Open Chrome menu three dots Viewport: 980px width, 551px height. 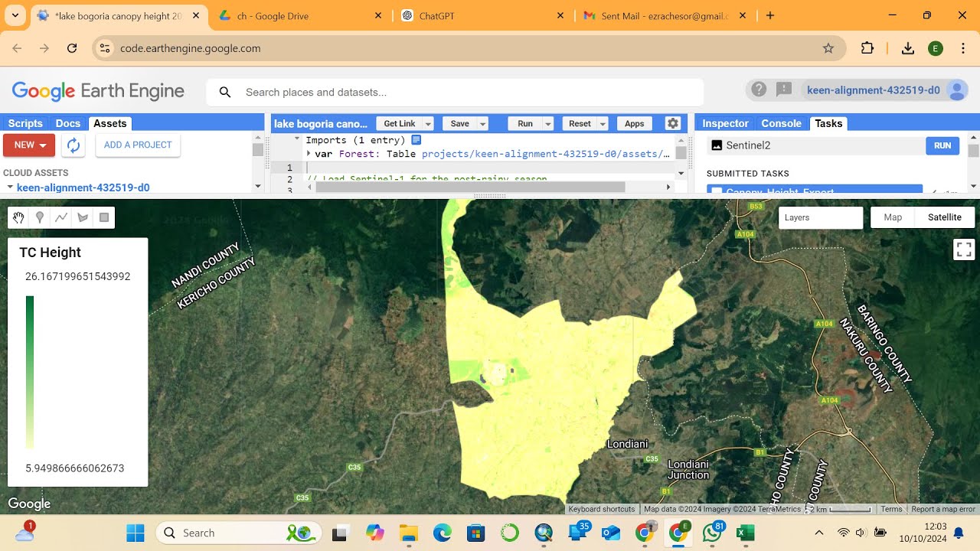(963, 48)
